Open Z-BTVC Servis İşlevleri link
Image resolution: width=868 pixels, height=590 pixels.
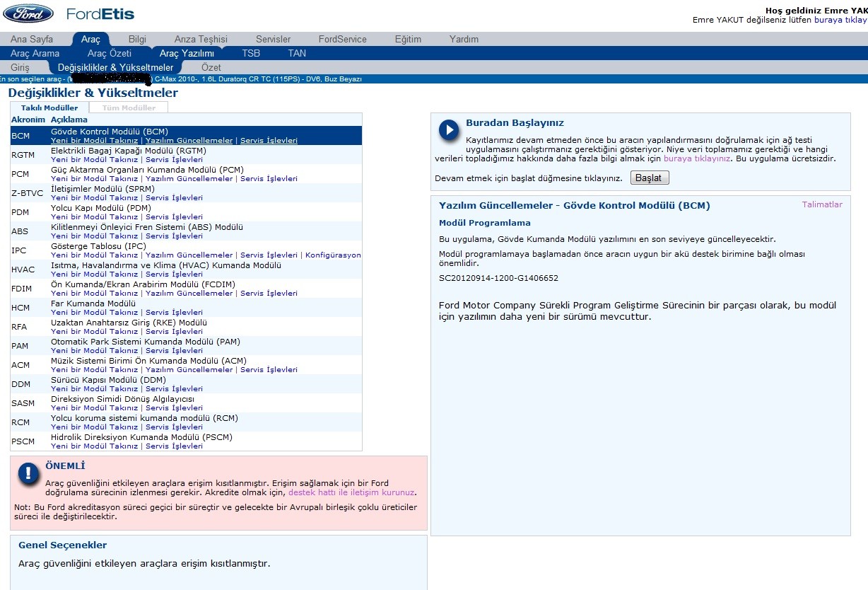tap(174, 198)
